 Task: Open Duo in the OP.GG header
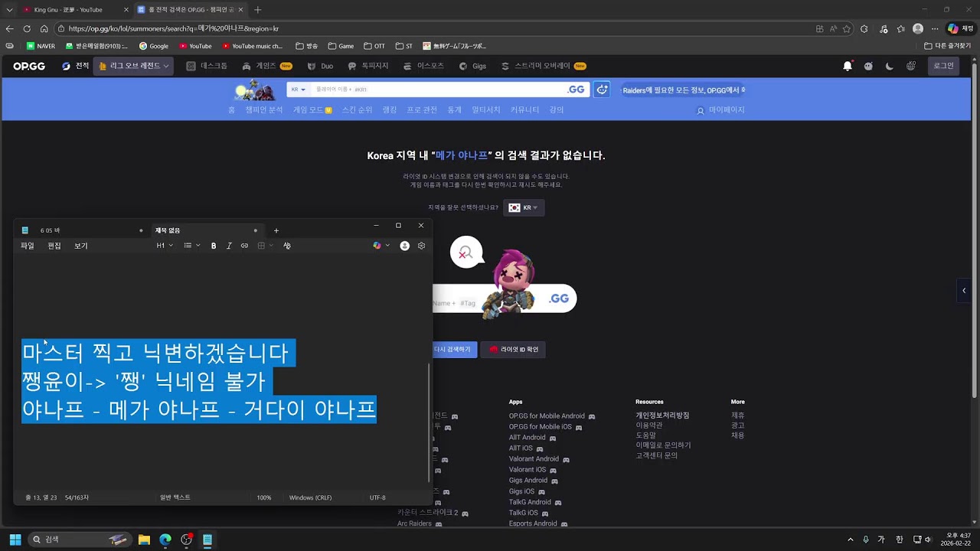coord(320,66)
